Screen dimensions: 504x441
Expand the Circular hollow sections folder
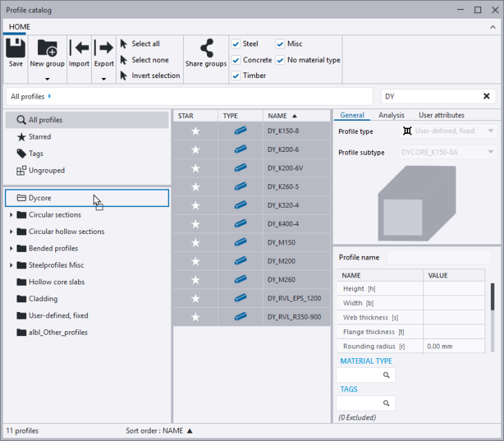[x=11, y=231]
